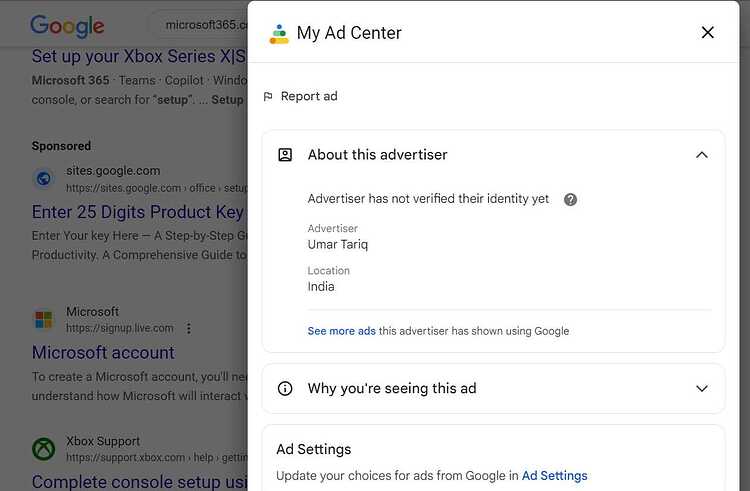750x491 pixels.
Task: Click the Google logo
Action: (67, 26)
